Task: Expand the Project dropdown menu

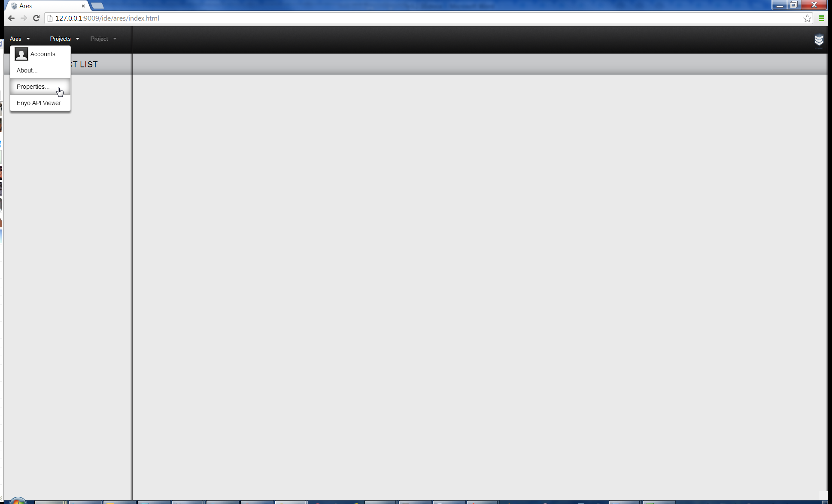Action: 103,39
